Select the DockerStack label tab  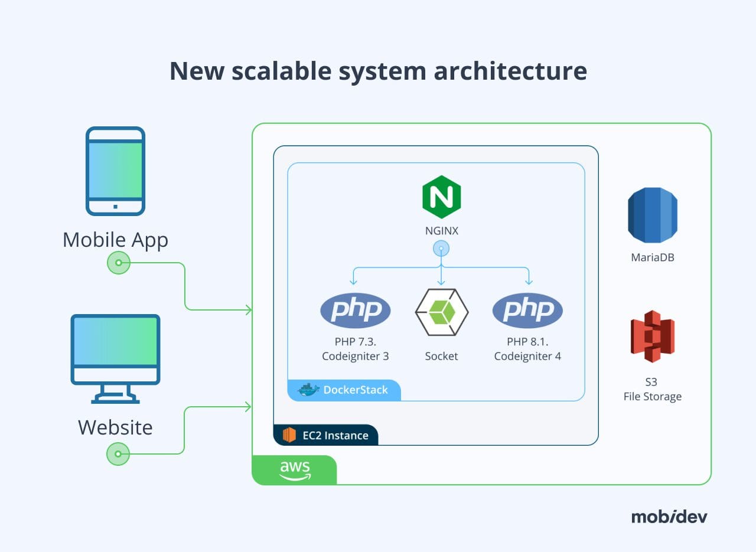coord(344,390)
